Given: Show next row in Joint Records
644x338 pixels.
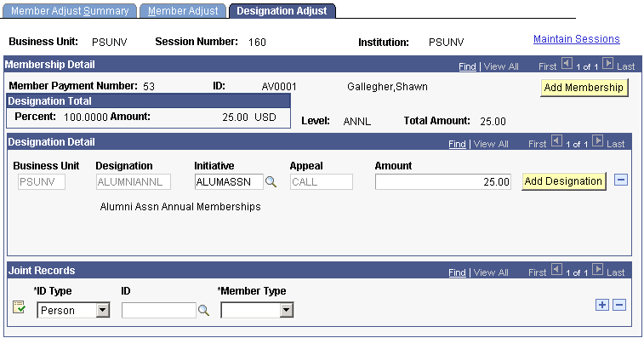Looking at the screenshot, I should pyautogui.click(x=597, y=269).
